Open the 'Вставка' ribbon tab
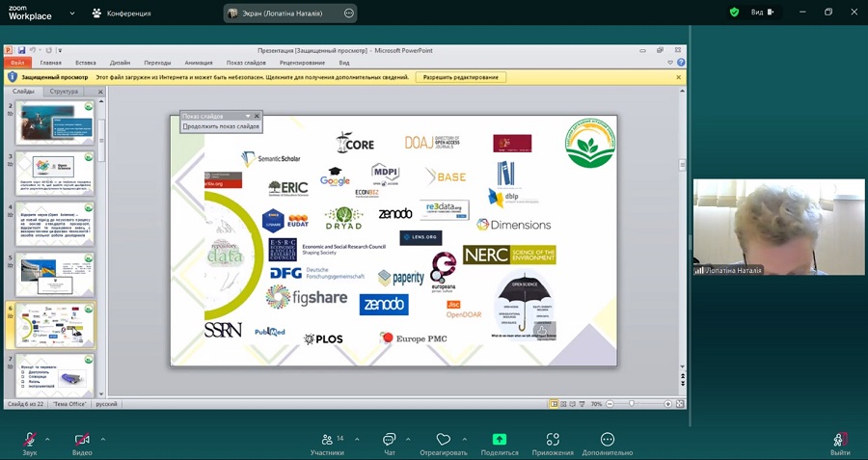 tap(86, 63)
